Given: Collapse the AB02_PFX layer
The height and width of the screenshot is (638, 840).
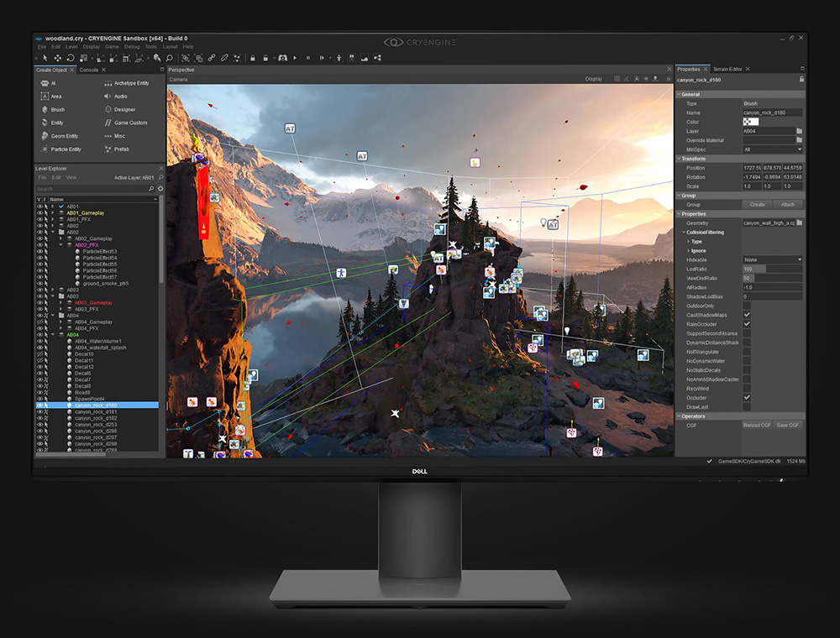Looking at the screenshot, I should (60, 245).
